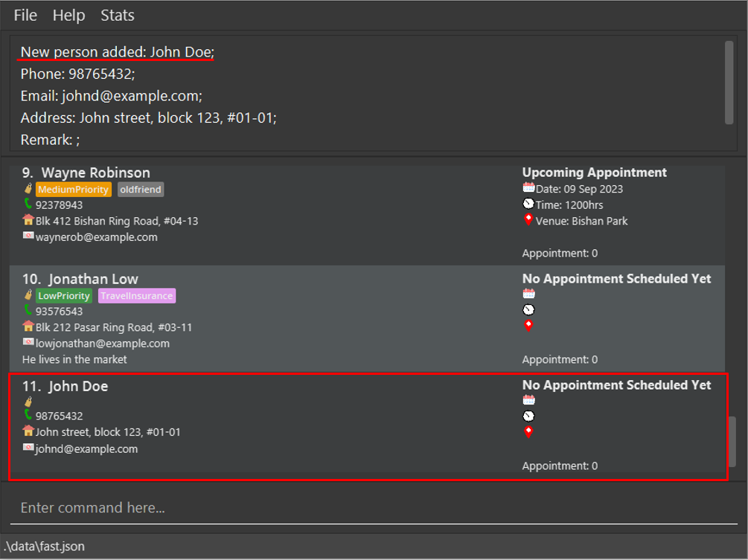The height and width of the screenshot is (560, 748).
Task: Click the clock icon next to Time: 1200hrs
Action: [x=528, y=204]
